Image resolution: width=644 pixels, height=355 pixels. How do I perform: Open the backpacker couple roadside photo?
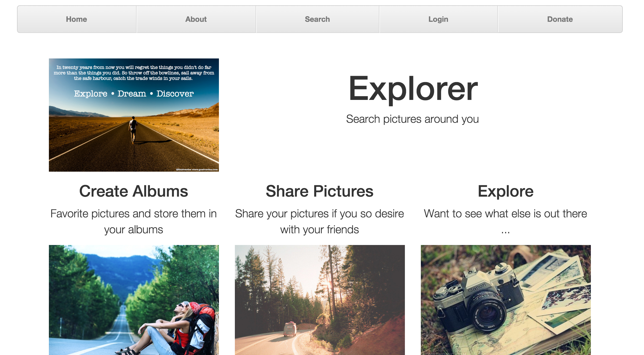(134, 300)
